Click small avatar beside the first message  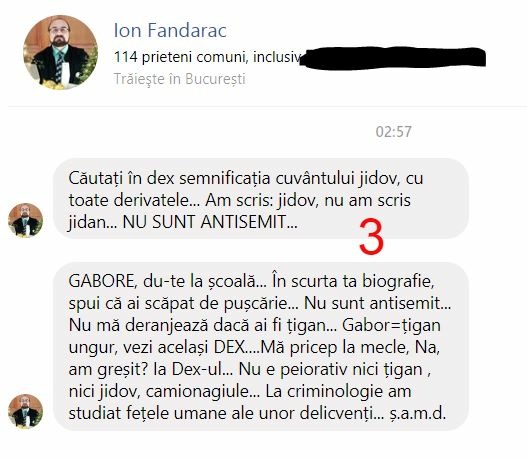[26, 220]
